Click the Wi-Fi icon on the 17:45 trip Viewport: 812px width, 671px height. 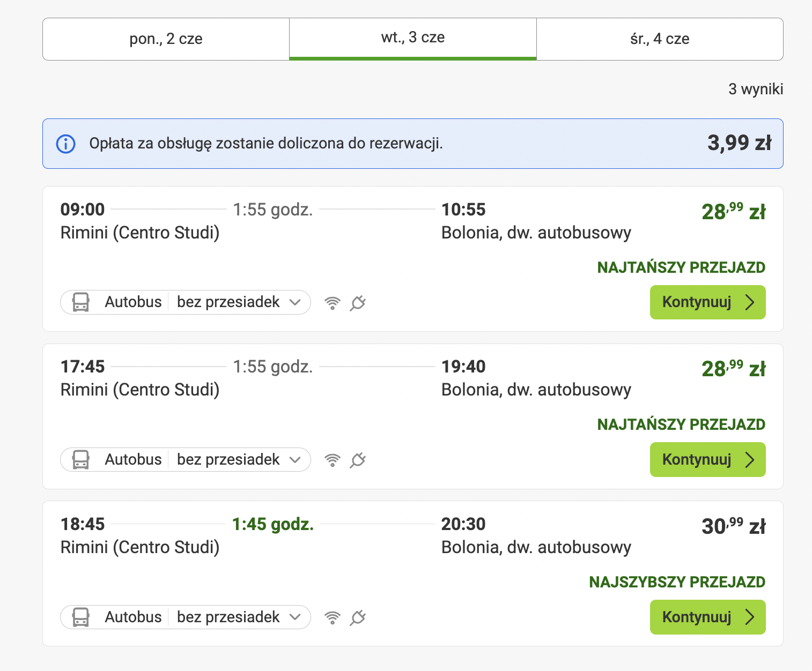pyautogui.click(x=333, y=460)
